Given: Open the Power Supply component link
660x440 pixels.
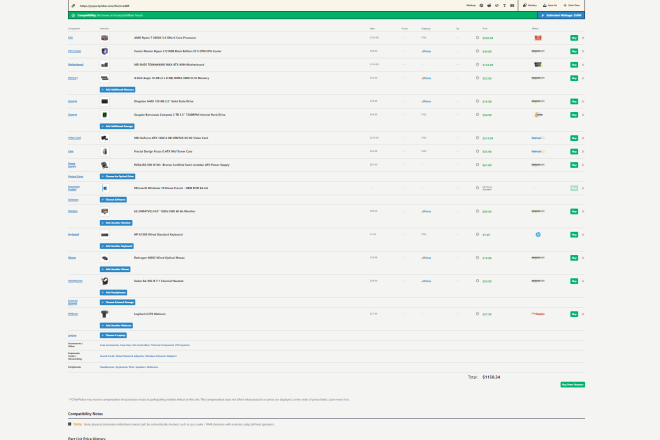Looking at the screenshot, I should coord(72,165).
